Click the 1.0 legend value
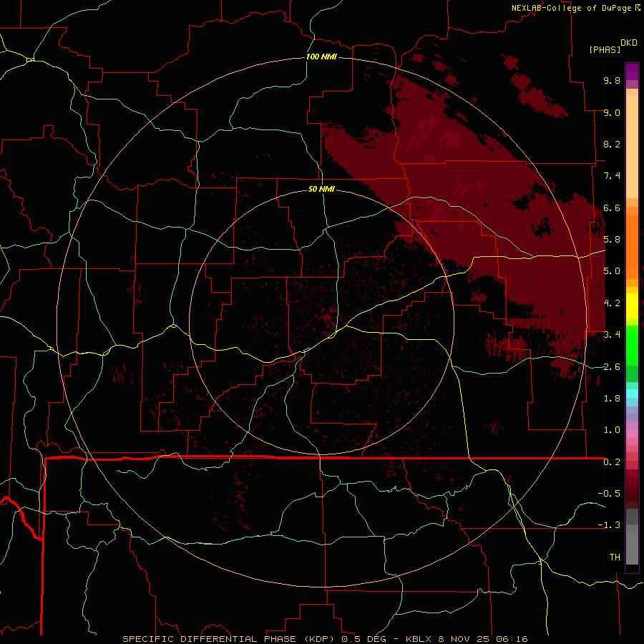This screenshot has height=644, width=644. pyautogui.click(x=612, y=430)
